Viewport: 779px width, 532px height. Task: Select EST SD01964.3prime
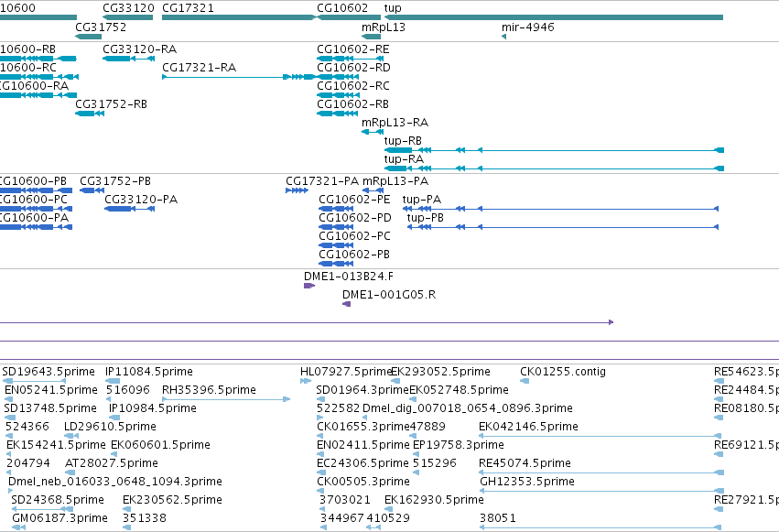362,390
